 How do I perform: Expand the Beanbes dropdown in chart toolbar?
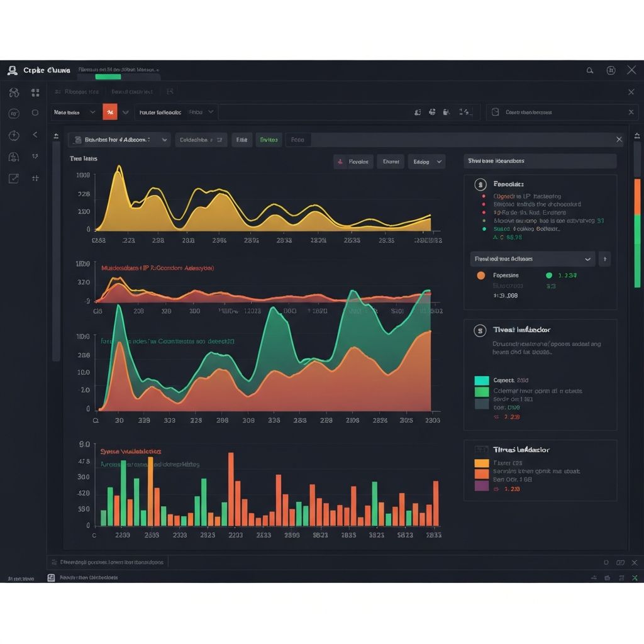point(119,140)
